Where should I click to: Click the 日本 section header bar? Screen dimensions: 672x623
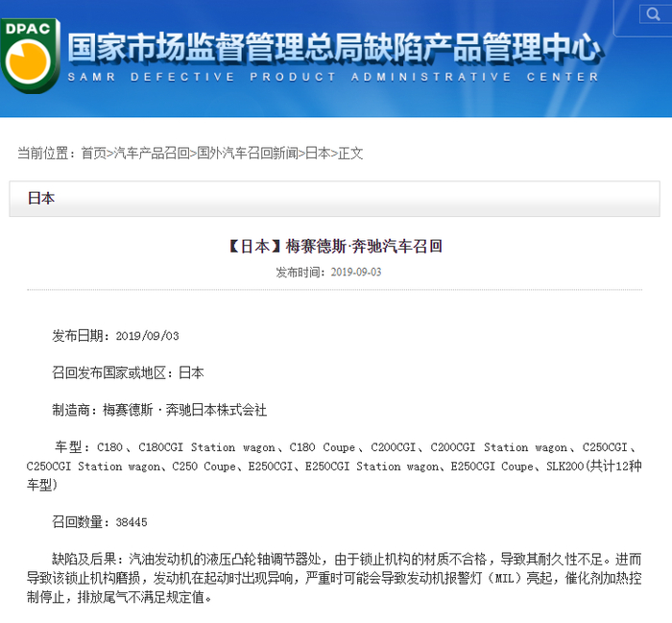click(334, 199)
